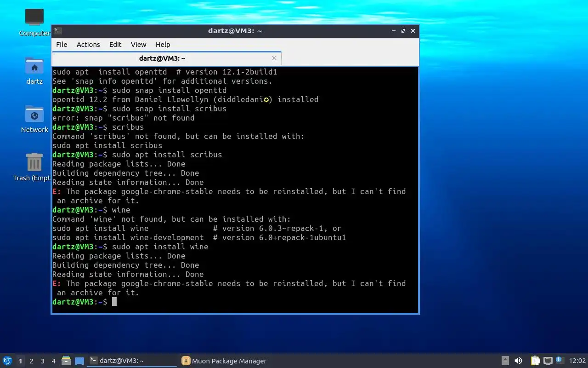The width and height of the screenshot is (588, 368).
Task: Minimize the terminal window
Action: (x=394, y=31)
